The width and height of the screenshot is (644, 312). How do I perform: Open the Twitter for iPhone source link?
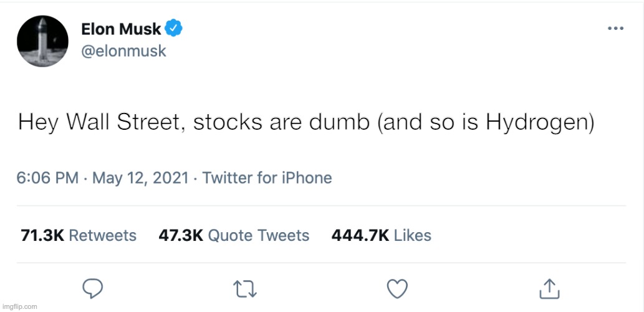coord(267,178)
